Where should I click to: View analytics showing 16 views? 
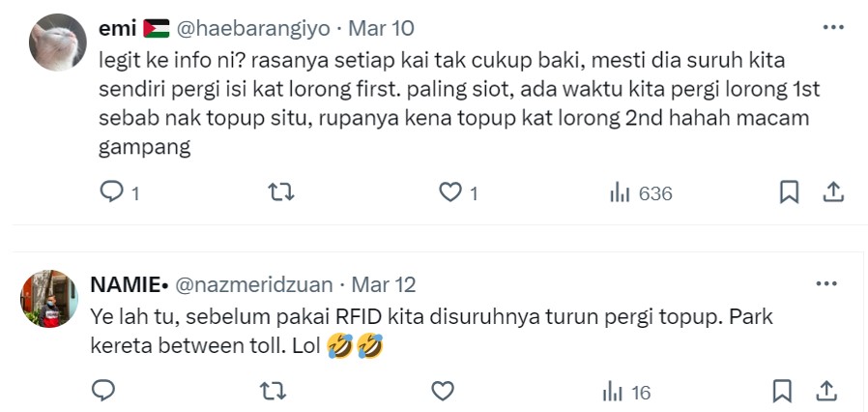pos(626,393)
